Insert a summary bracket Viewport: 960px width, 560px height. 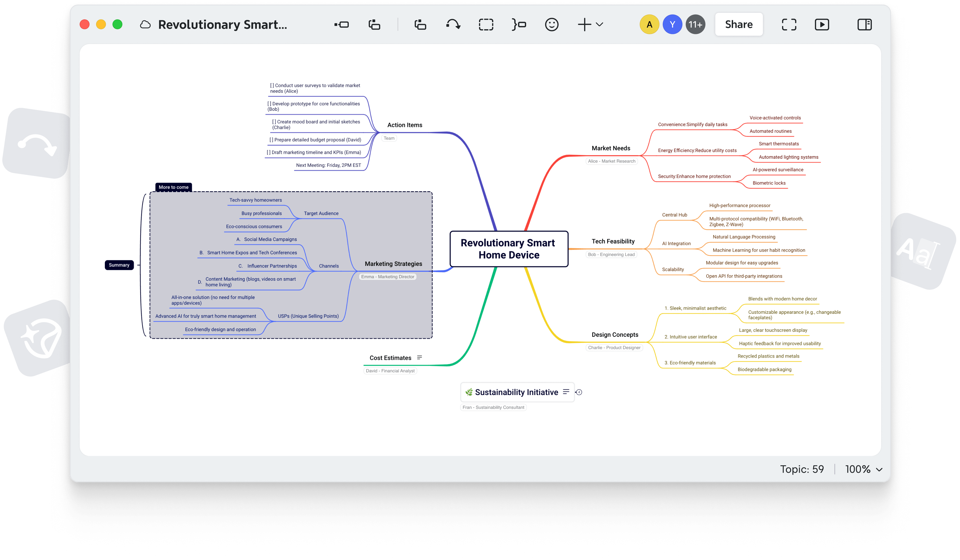[x=519, y=24]
